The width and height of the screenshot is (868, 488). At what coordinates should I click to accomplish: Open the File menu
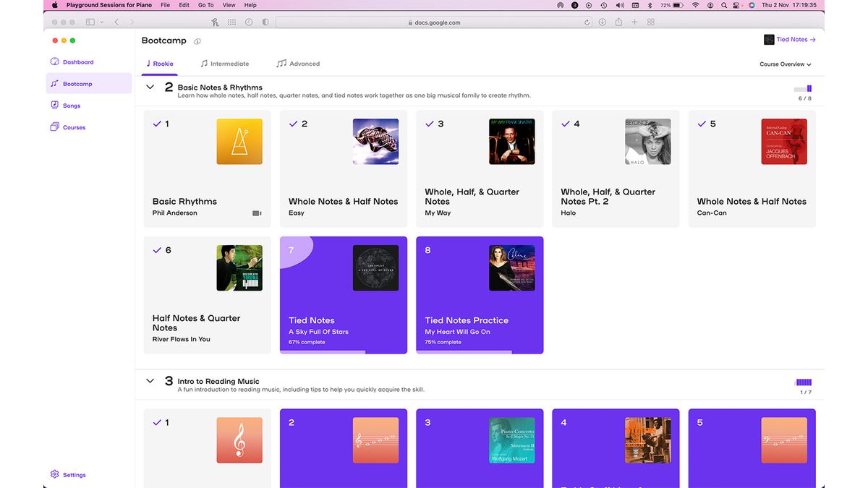[166, 5]
